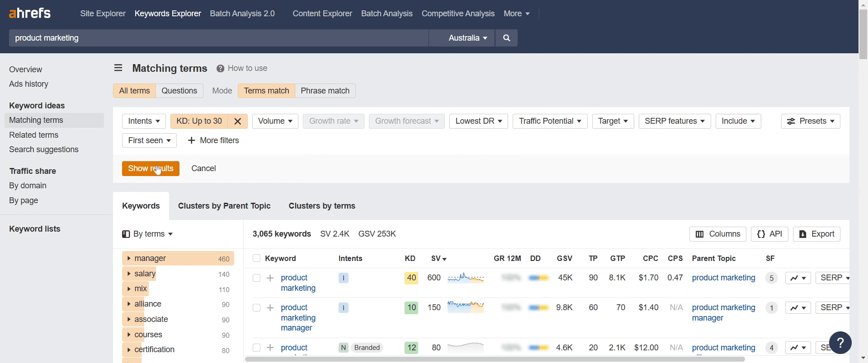This screenshot has width=868, height=363.
Task: Open the Volume filter dropdown
Action: tap(275, 121)
